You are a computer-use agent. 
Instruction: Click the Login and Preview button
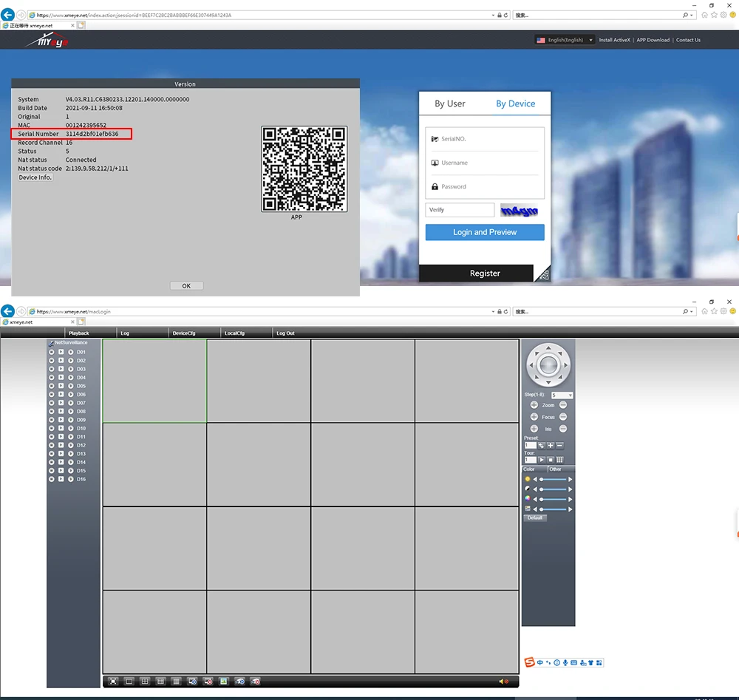pyautogui.click(x=485, y=232)
